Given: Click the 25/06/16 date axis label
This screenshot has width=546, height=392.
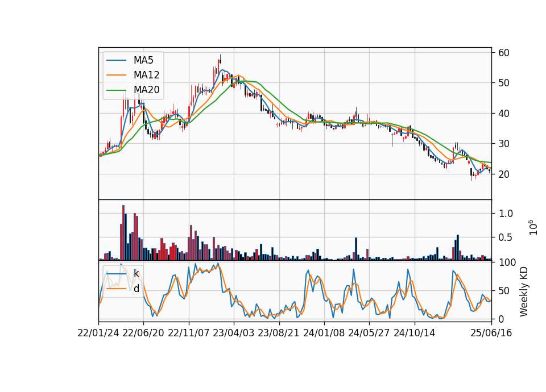Looking at the screenshot, I should tap(491, 333).
